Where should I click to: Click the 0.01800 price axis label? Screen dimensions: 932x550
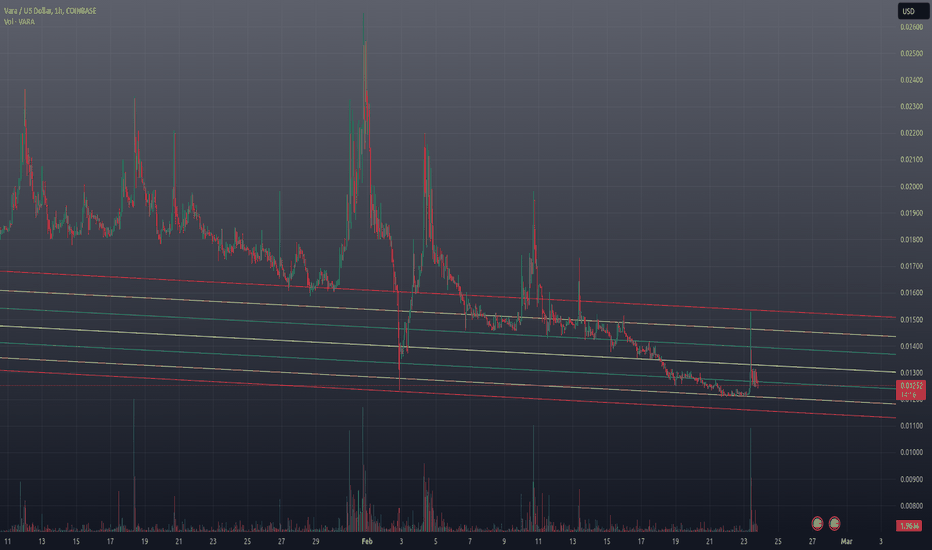tap(911, 240)
